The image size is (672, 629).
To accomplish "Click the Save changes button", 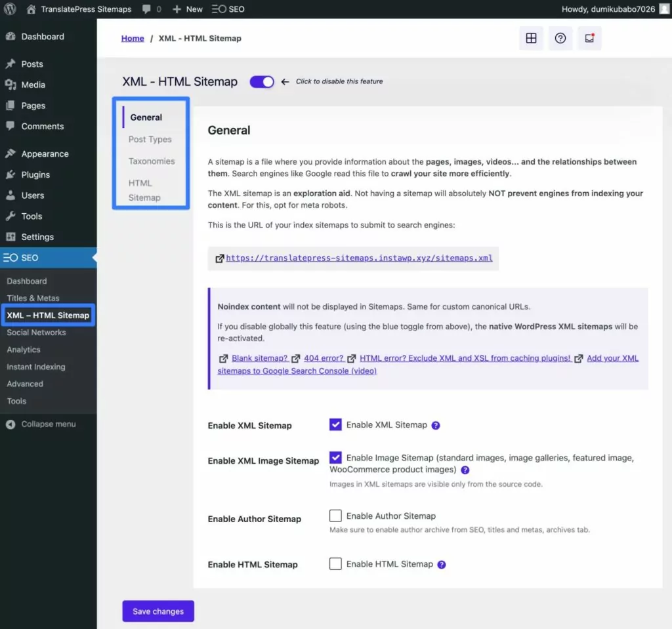I will (x=158, y=611).
